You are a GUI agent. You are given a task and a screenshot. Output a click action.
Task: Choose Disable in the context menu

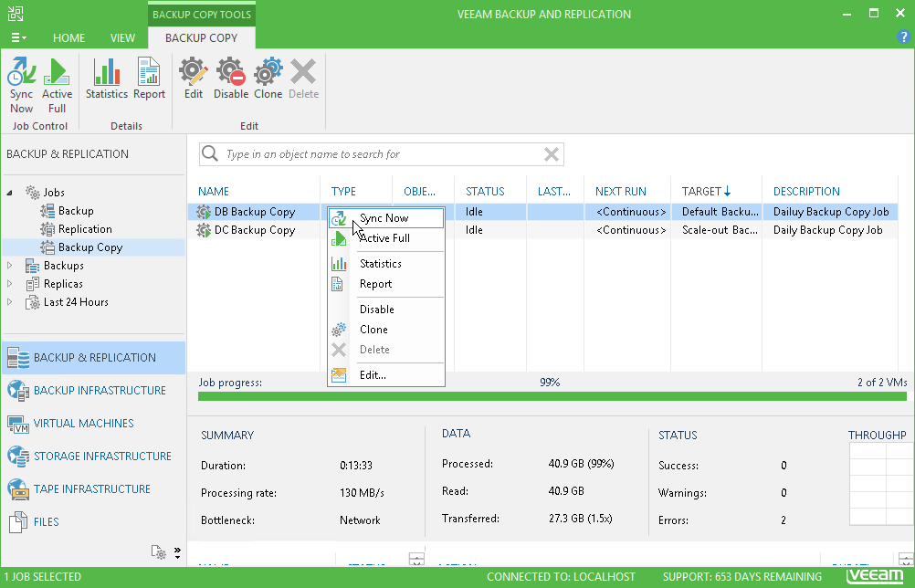(x=386, y=310)
